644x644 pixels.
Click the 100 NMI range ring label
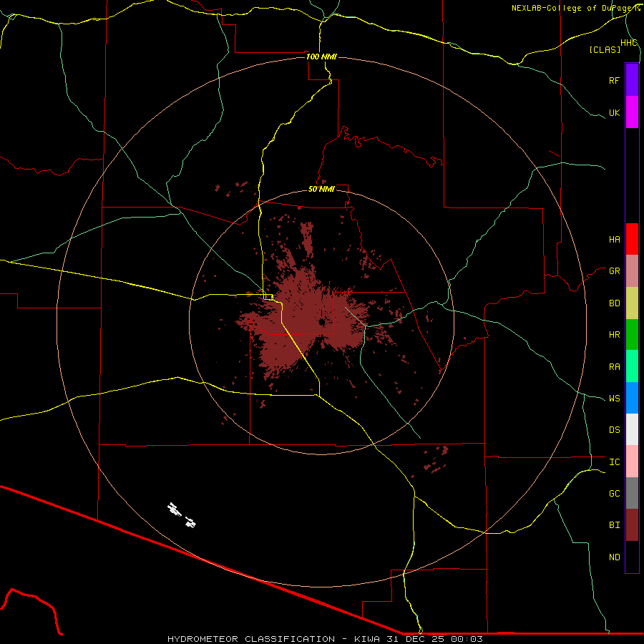tap(321, 57)
